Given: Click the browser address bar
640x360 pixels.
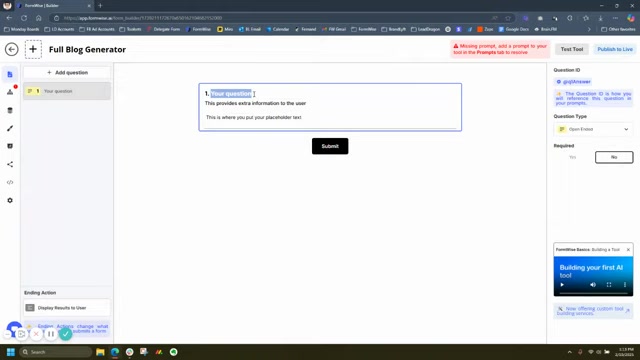Looking at the screenshot, I should [273, 18].
